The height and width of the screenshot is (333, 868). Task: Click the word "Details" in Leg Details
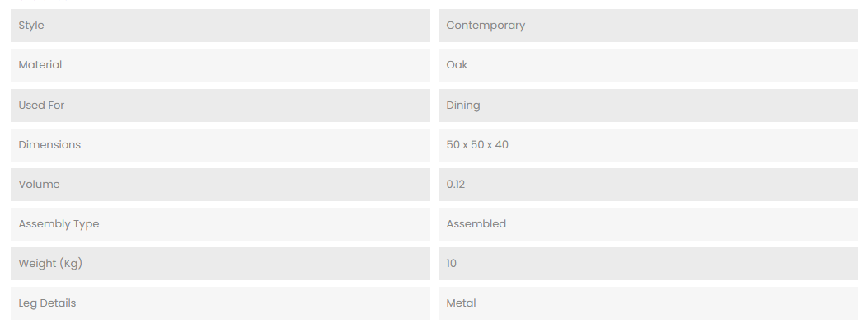coord(58,303)
